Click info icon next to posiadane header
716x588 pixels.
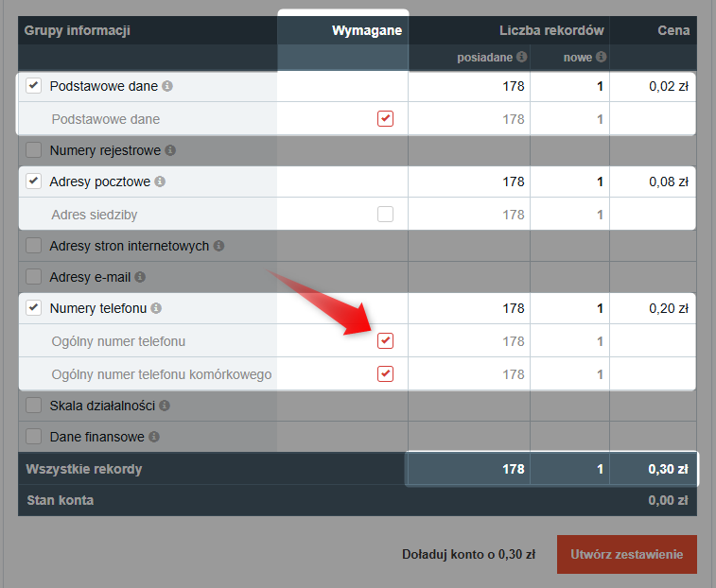pyautogui.click(x=521, y=57)
